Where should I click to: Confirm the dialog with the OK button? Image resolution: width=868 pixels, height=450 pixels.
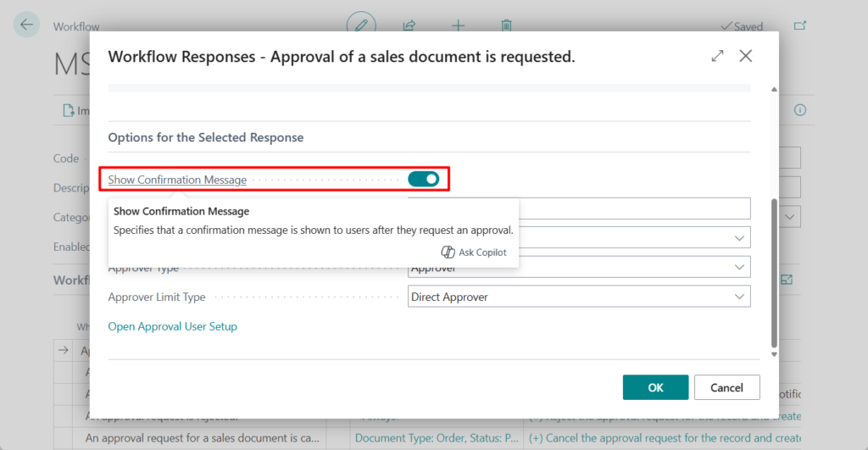pos(655,387)
